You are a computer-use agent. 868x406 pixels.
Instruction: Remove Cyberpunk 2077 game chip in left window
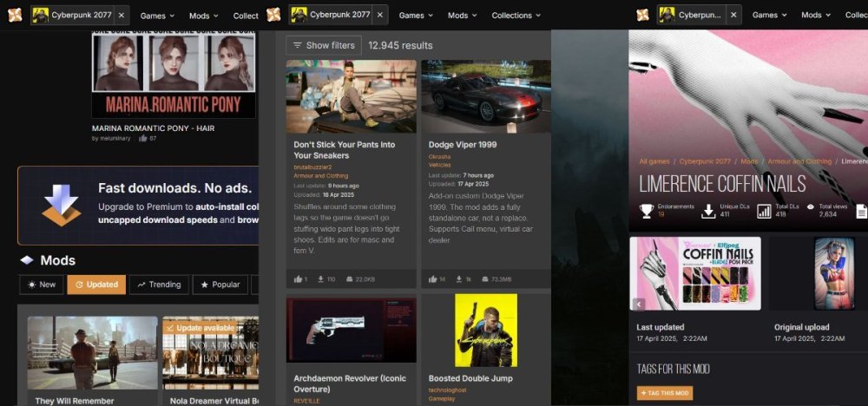point(122,15)
